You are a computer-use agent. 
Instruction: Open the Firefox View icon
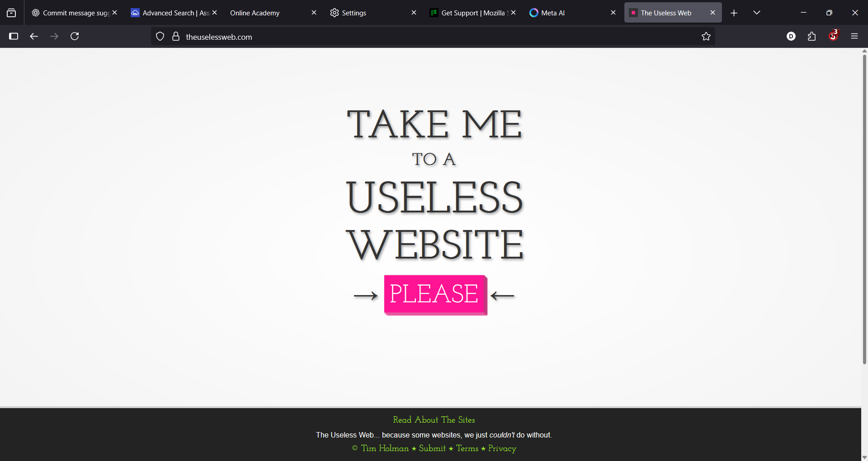[x=11, y=13]
